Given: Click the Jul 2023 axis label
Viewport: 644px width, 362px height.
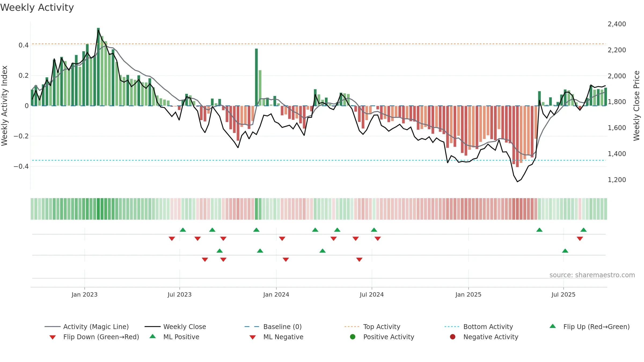Looking at the screenshot, I should pos(180,294).
